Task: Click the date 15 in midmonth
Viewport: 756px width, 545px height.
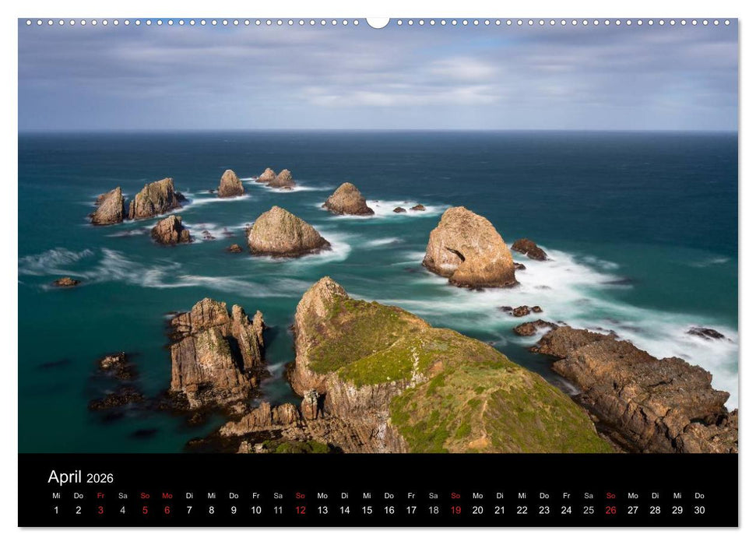Action: coord(367,510)
